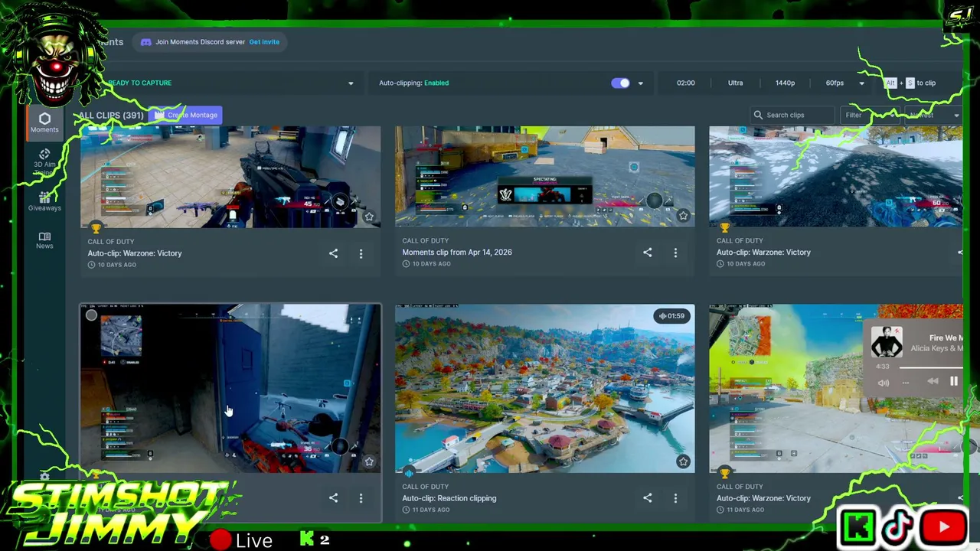Click the YouTube logo icon

tap(943, 527)
